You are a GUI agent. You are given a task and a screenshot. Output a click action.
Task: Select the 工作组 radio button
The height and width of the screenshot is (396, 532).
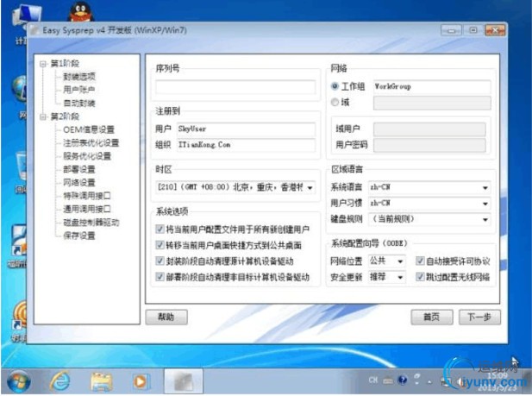pyautogui.click(x=335, y=86)
